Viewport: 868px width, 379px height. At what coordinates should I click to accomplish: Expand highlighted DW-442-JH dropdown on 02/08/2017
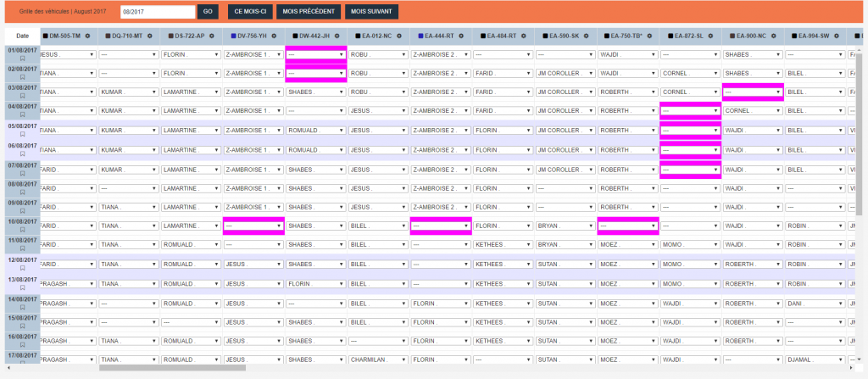pyautogui.click(x=316, y=74)
